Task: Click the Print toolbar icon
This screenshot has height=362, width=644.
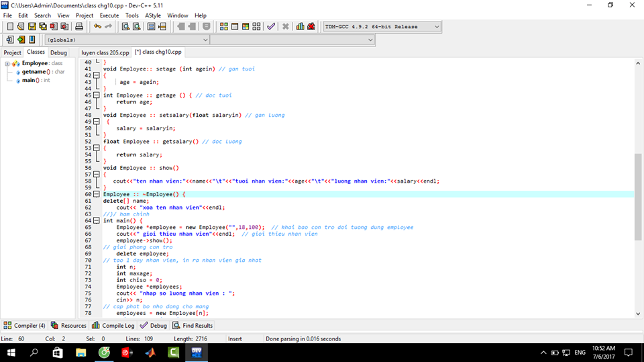Action: click(79, 27)
